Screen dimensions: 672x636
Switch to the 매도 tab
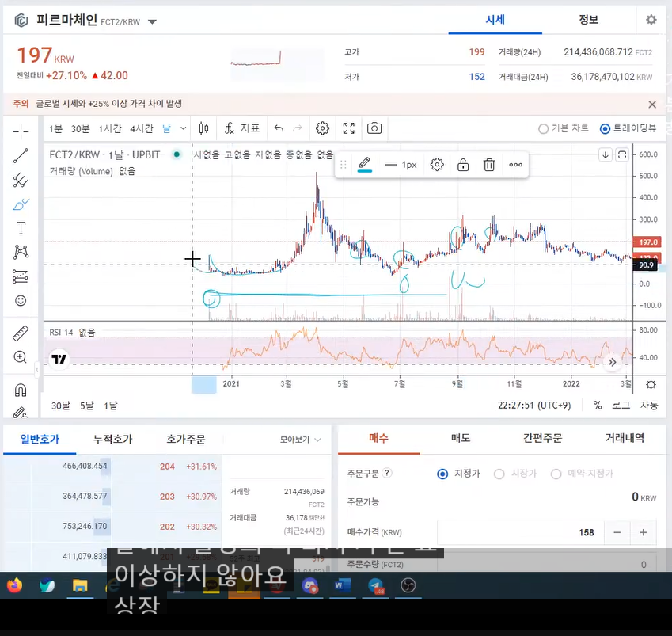click(461, 438)
